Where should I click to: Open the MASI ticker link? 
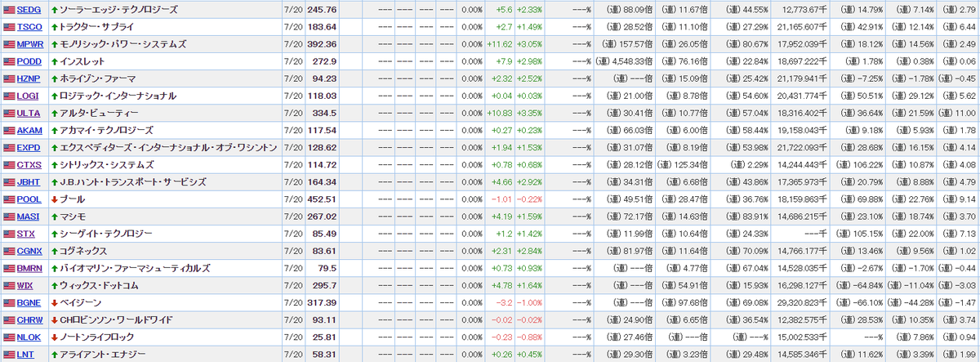point(28,217)
